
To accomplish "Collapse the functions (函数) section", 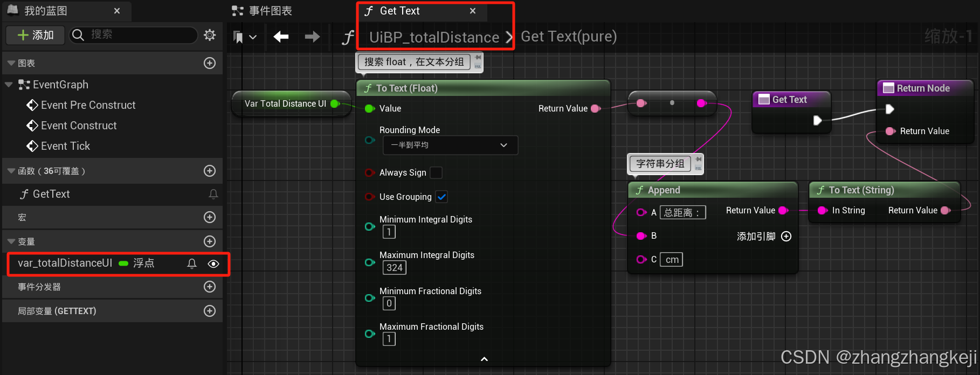I will (11, 171).
